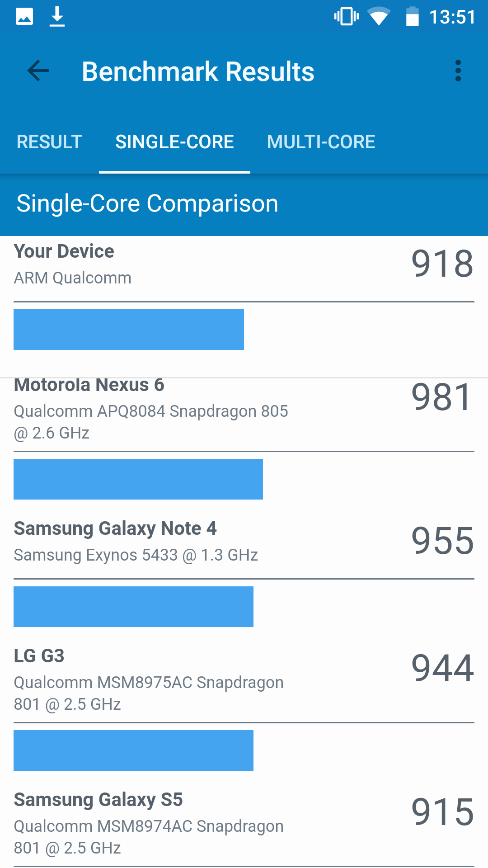Tap the 13:51 clock

[452, 17]
